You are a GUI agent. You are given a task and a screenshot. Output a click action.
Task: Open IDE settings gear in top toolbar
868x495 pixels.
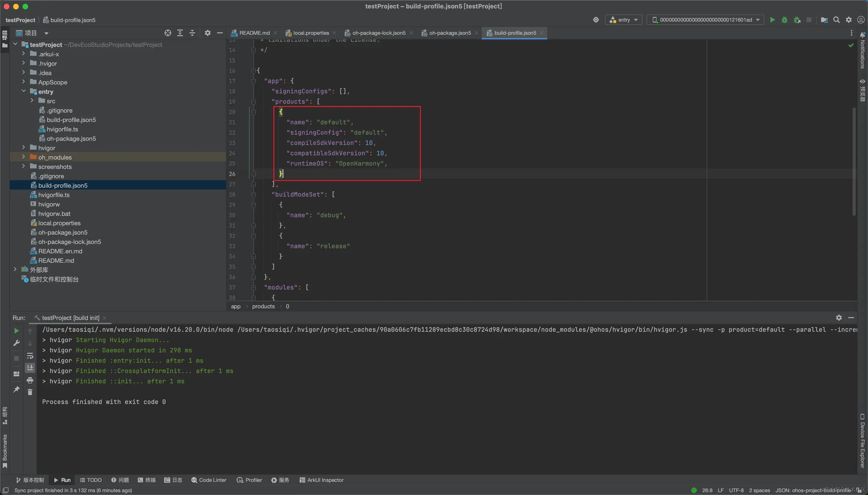click(849, 20)
